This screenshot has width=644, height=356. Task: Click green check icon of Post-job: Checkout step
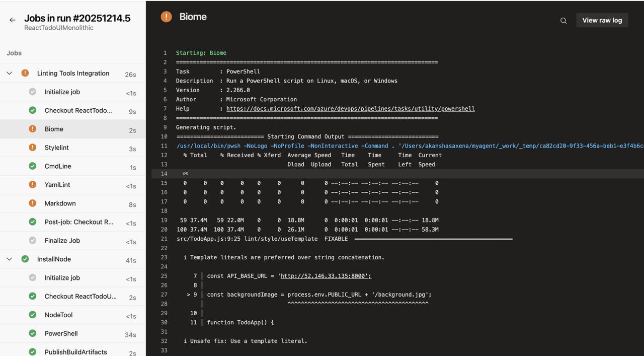[x=33, y=222]
